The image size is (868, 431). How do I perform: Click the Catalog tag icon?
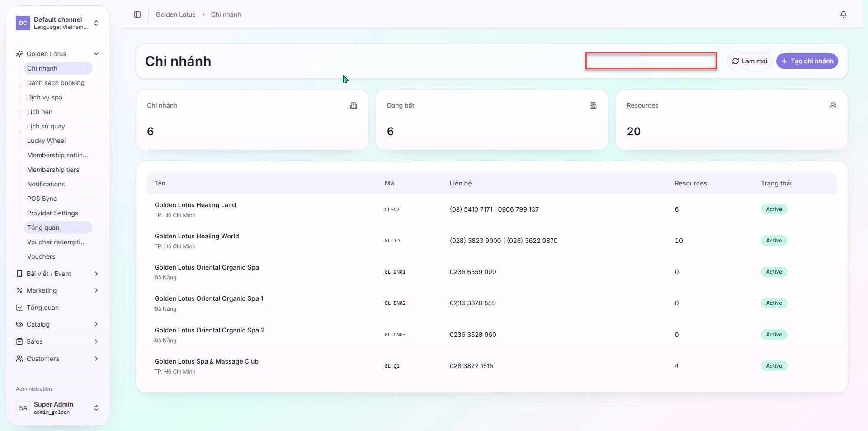click(x=19, y=324)
